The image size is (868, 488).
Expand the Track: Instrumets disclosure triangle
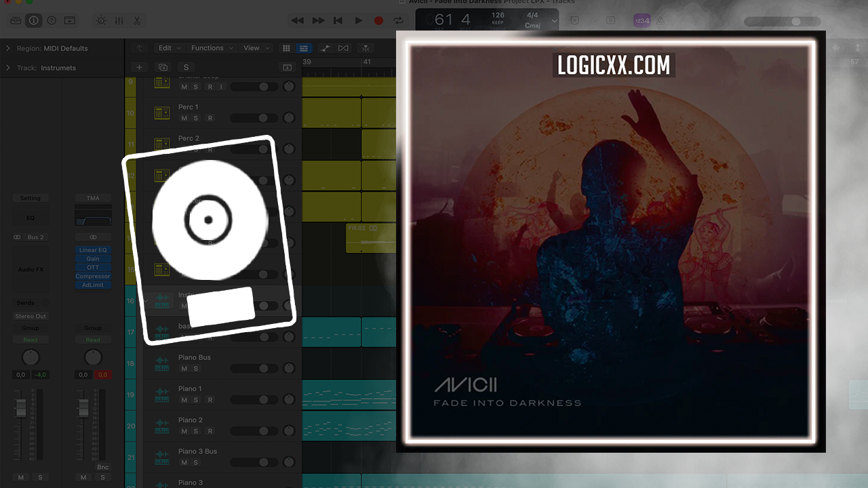click(x=8, y=68)
